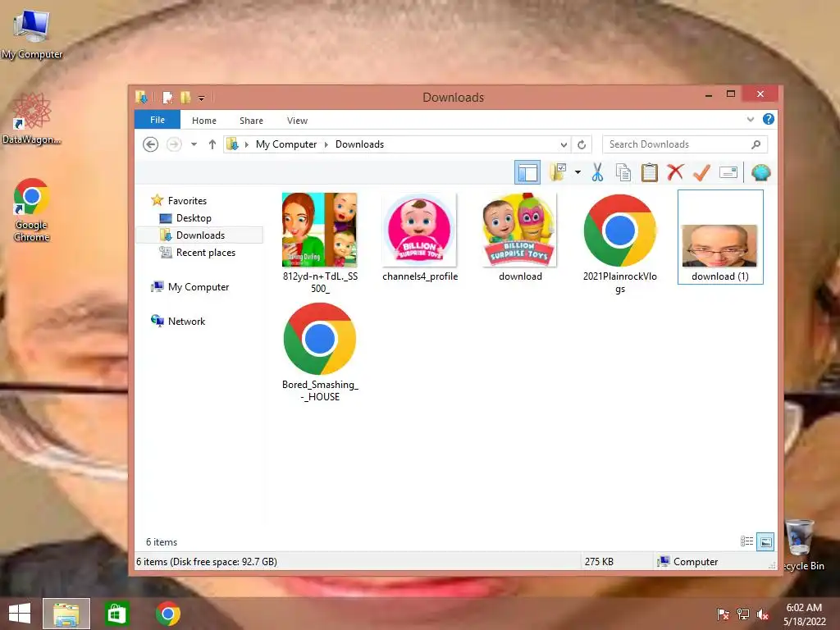This screenshot has width=840, height=630.
Task: Go up one folder level
Action: point(212,144)
